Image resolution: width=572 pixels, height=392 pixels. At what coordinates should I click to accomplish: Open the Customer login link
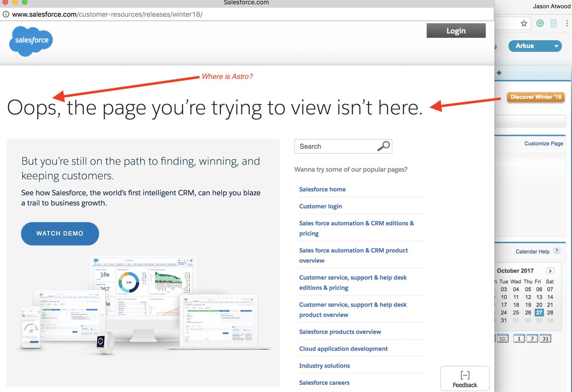320,206
